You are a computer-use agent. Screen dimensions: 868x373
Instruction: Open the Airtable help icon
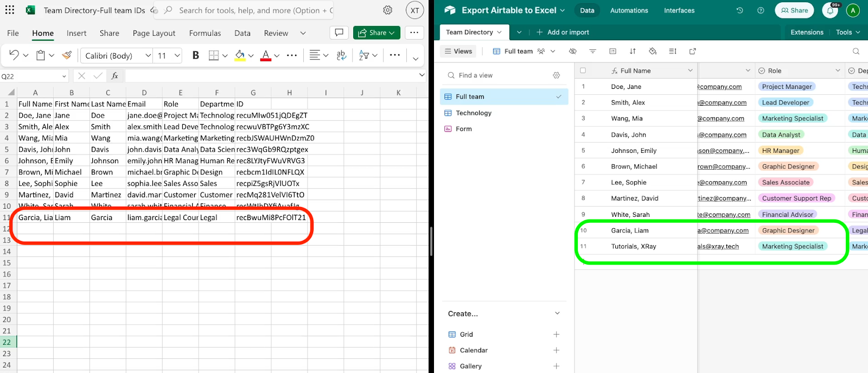coord(761,10)
